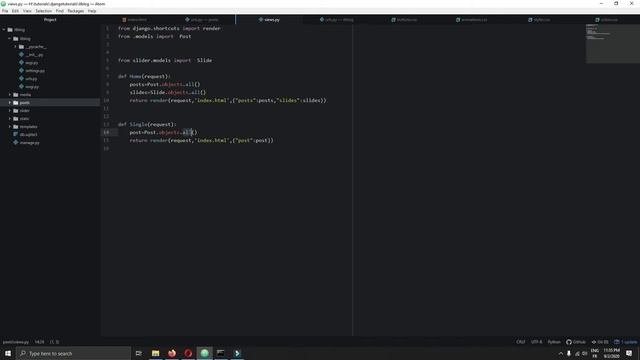640x360 pixels.
Task: Open Task View on the taskbar
Action: 139,353
